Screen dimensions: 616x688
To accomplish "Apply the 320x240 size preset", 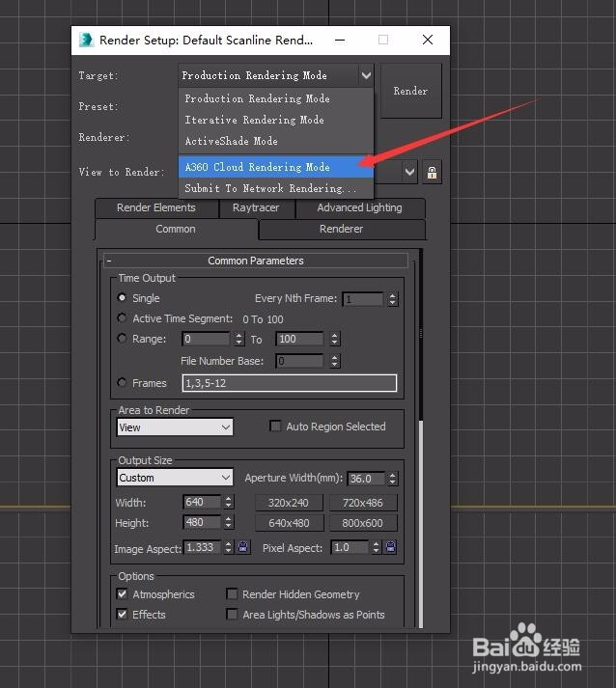I will [x=289, y=503].
